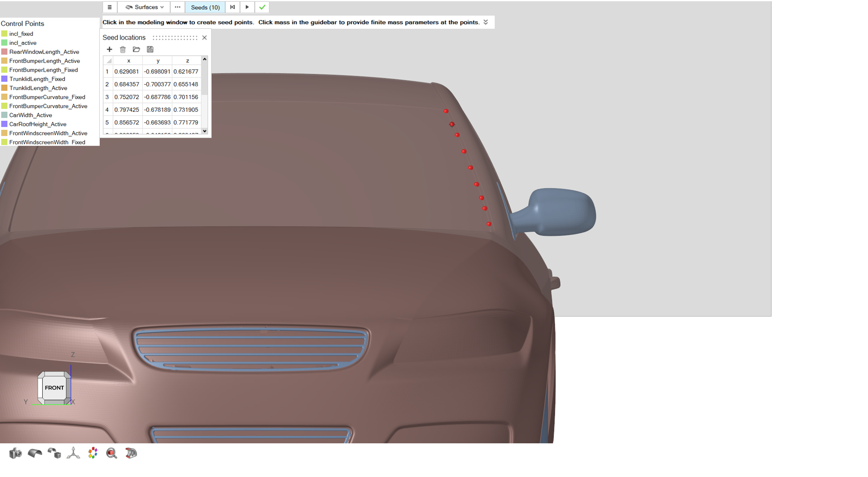Click the colorful palette icon in bottom toolbar
868x477 pixels.
pyautogui.click(x=93, y=453)
